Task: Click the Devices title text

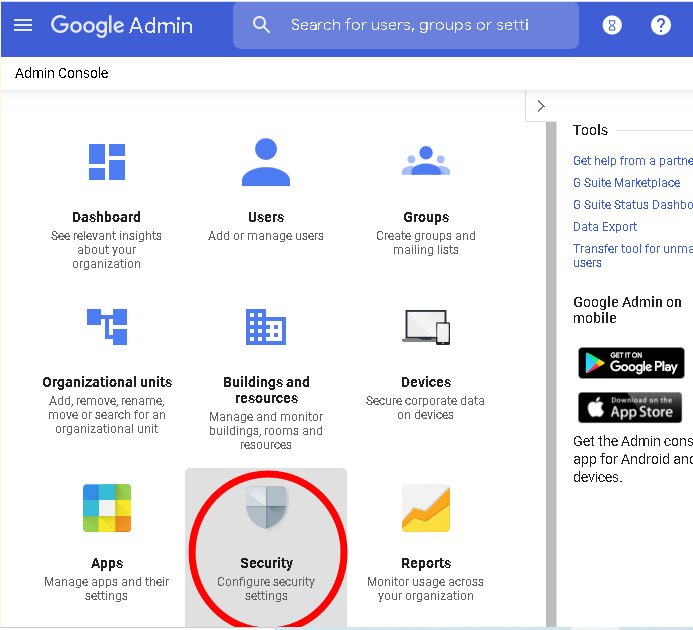Action: [426, 382]
